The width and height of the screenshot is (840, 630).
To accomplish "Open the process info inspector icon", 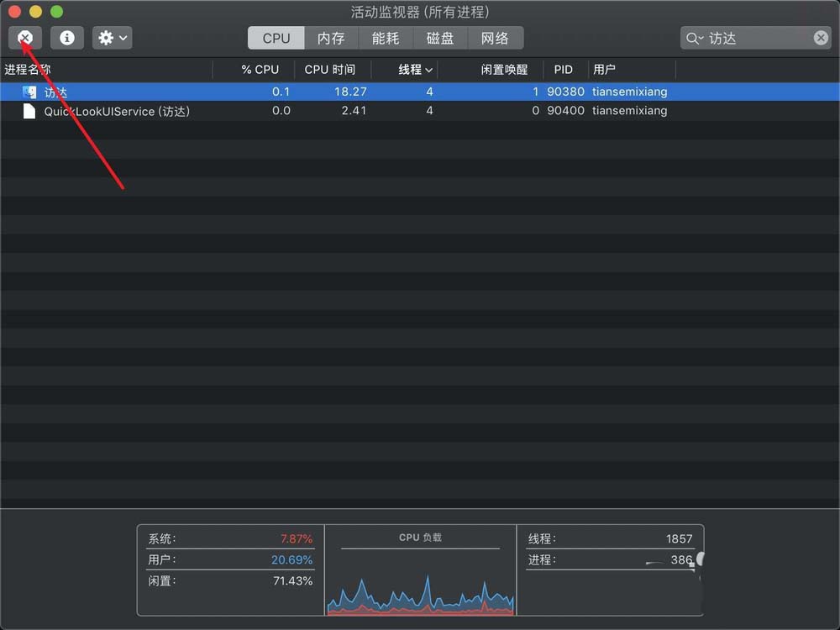I will tap(66, 38).
